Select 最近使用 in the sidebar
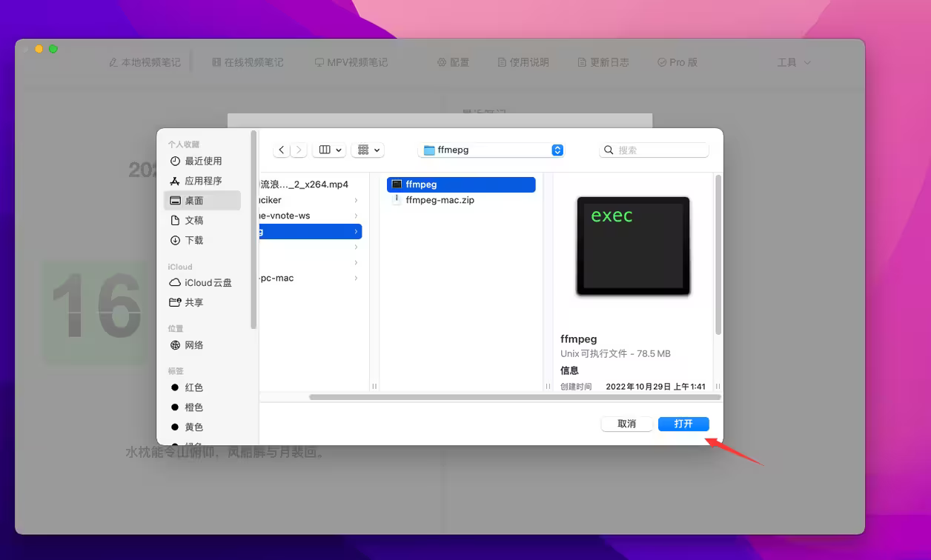The image size is (931, 560). [x=202, y=161]
